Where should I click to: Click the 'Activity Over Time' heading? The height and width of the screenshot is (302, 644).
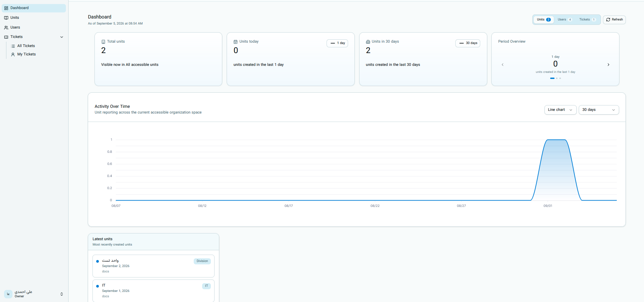[x=112, y=106]
